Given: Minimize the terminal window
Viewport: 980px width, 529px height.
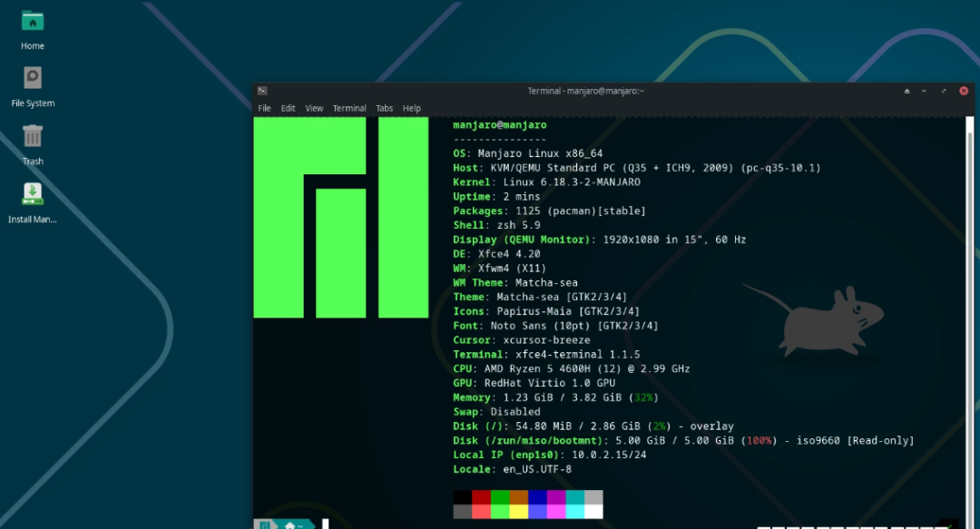Looking at the screenshot, I should [x=925, y=92].
